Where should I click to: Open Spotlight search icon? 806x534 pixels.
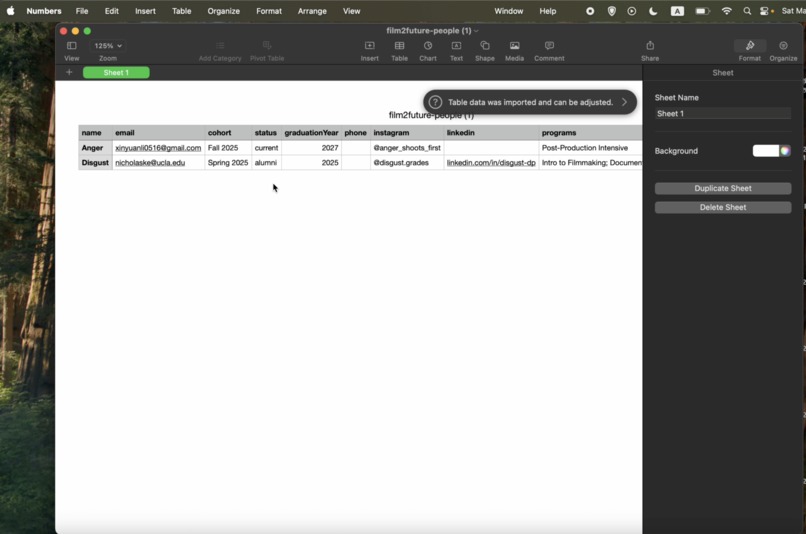coord(747,11)
